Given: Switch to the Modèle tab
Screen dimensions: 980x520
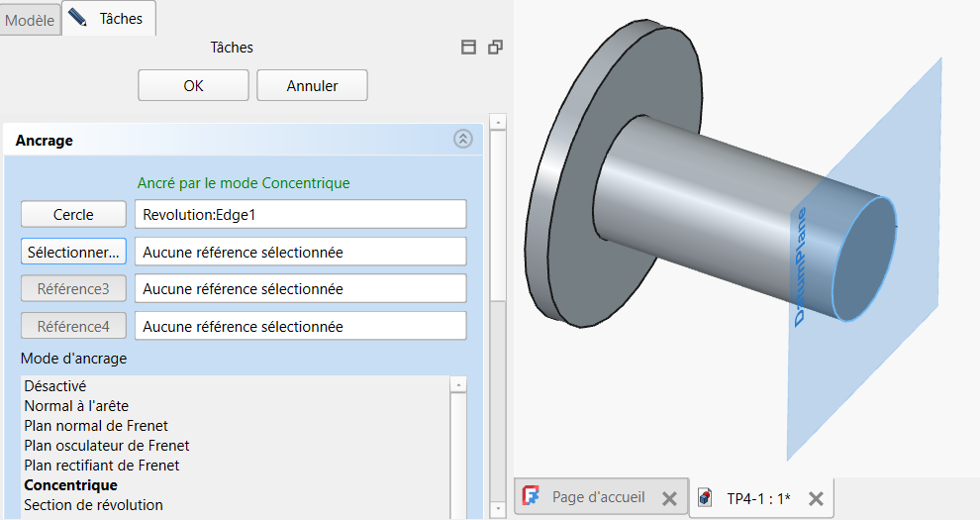Looking at the screenshot, I should pyautogui.click(x=30, y=20).
